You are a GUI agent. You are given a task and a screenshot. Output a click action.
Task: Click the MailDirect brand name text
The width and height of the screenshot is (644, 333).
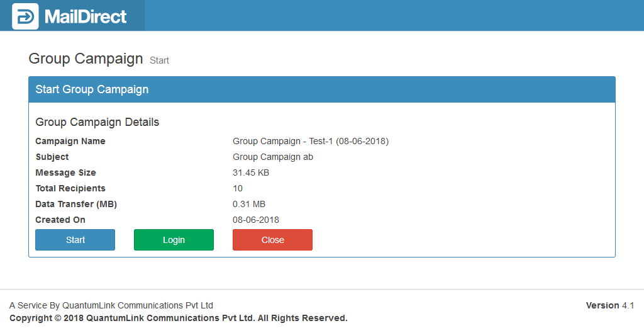coord(86,16)
